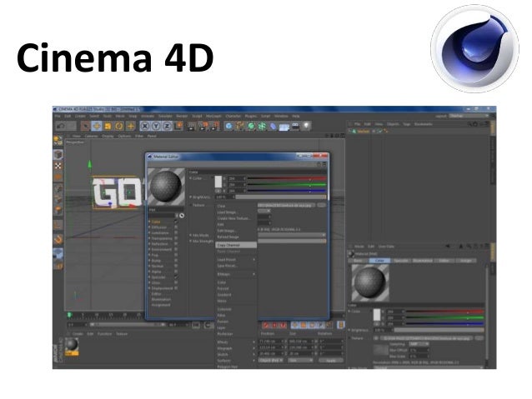Image resolution: width=532 pixels, height=399 pixels.
Task: Click the blue deformer icon
Action: [274, 127]
